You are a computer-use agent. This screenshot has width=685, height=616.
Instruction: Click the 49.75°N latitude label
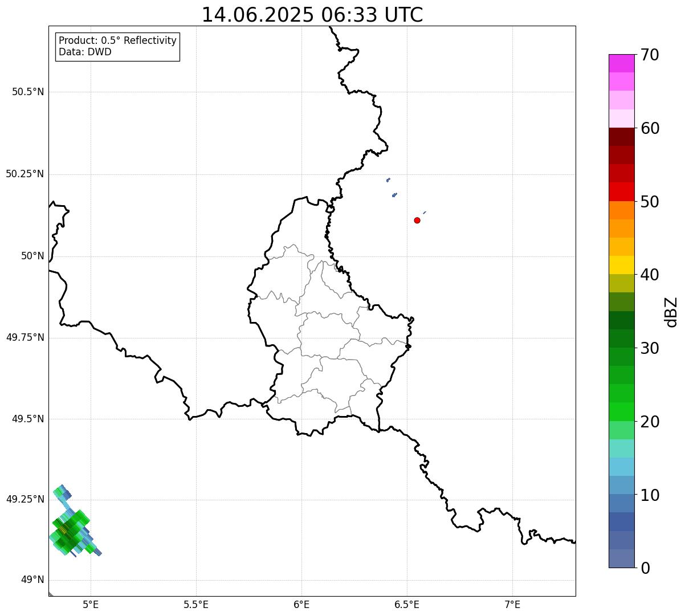25,337
